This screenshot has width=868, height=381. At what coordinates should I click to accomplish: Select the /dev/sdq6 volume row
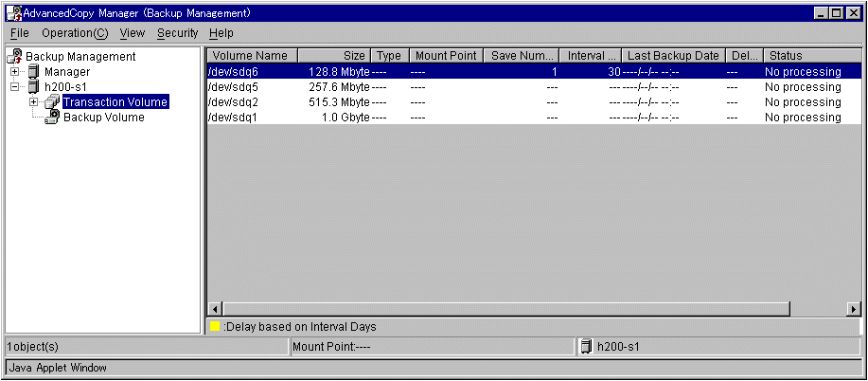[x=534, y=71]
